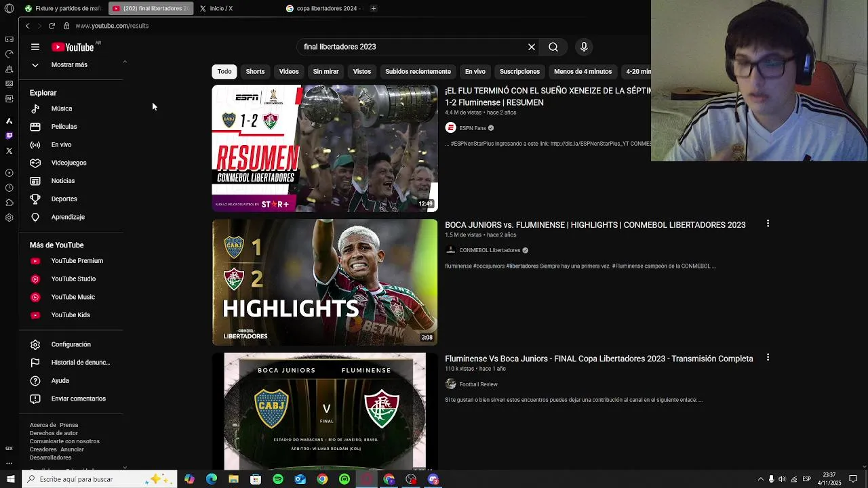This screenshot has height=488, width=868.
Task: Play the HIGHLIGHTS thumbnail video
Action: point(325,282)
